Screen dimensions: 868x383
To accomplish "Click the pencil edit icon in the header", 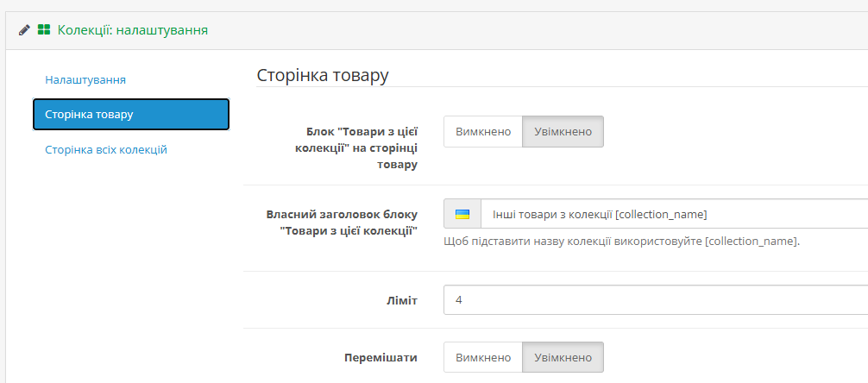I will pos(24,30).
